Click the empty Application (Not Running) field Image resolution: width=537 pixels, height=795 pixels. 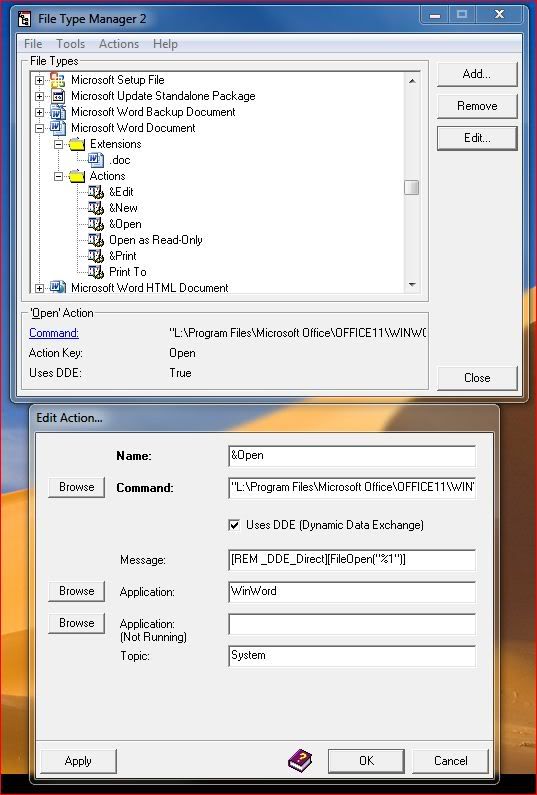point(352,624)
